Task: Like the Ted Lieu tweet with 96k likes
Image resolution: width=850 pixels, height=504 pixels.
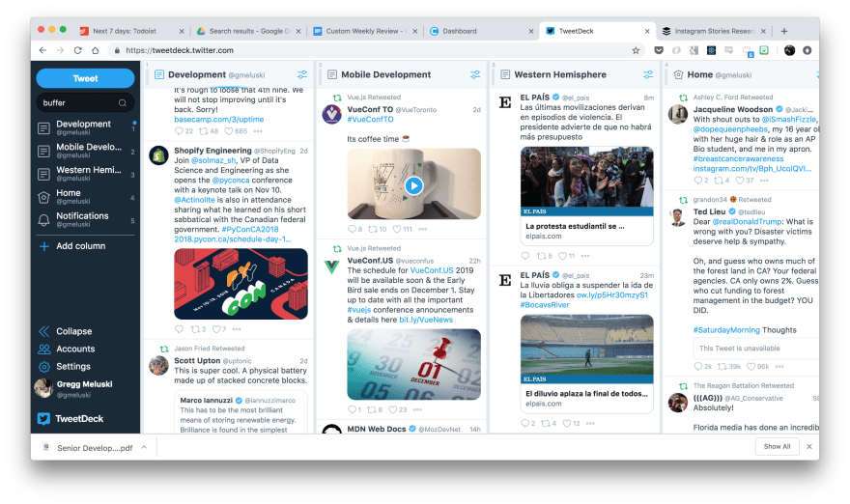Action: coord(751,366)
